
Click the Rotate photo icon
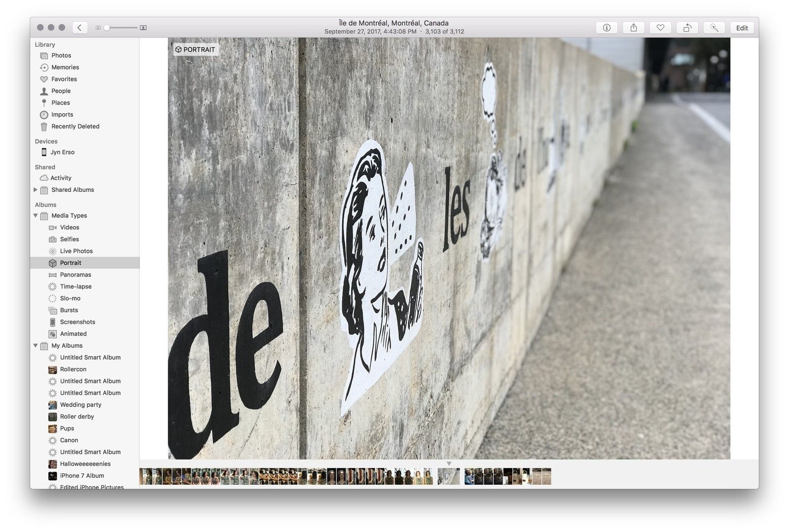click(687, 28)
